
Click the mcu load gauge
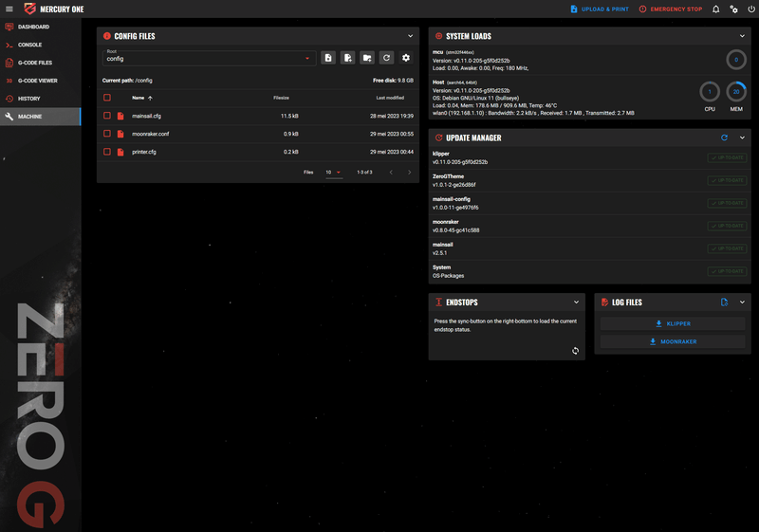[x=736, y=60]
